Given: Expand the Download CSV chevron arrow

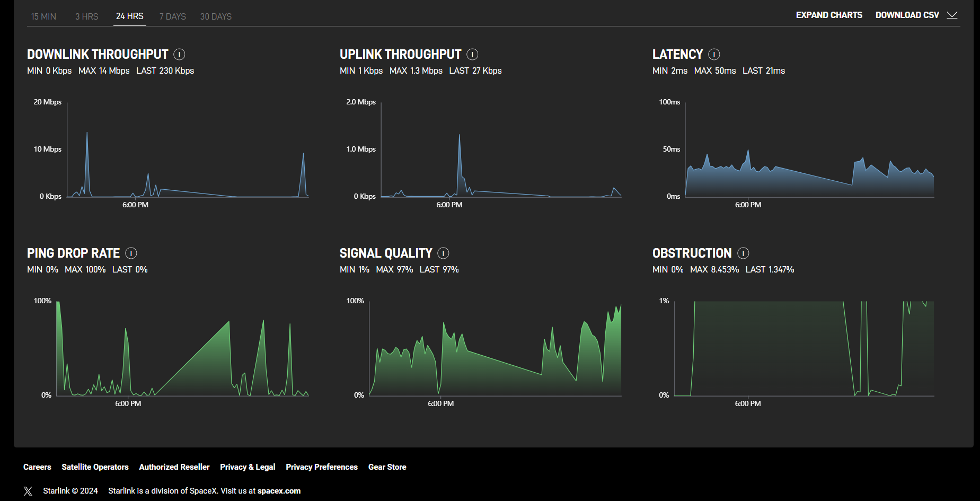Looking at the screenshot, I should click(x=952, y=15).
